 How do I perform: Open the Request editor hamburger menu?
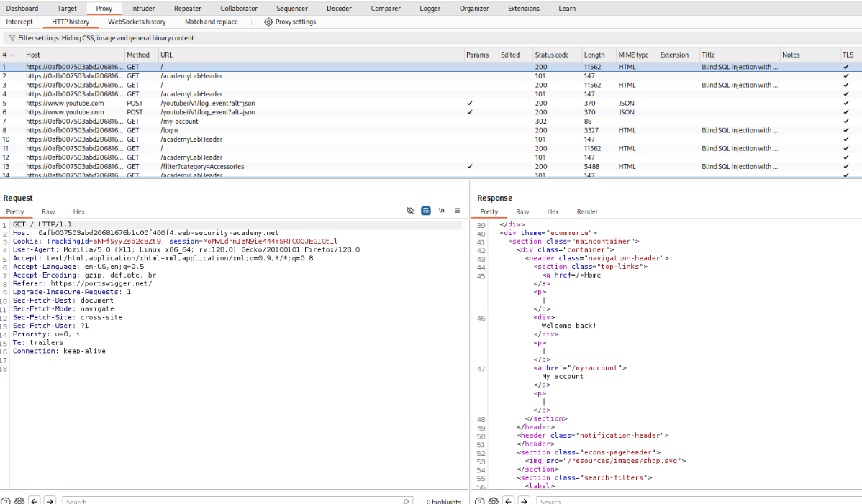(x=457, y=210)
